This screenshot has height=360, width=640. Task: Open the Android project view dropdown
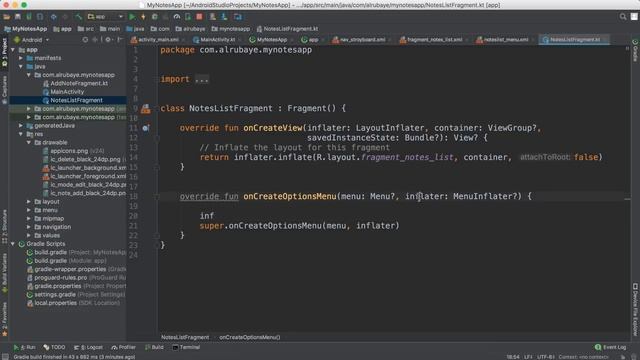31,40
